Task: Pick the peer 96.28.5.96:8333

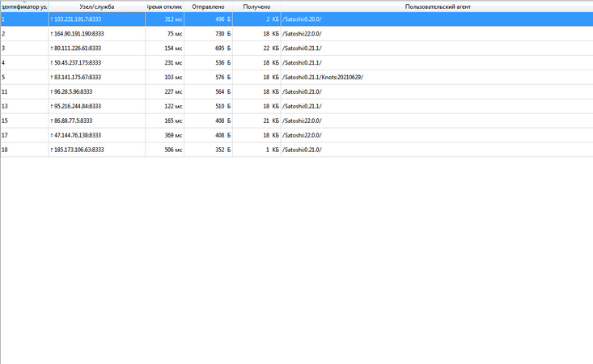Action: [x=73, y=92]
